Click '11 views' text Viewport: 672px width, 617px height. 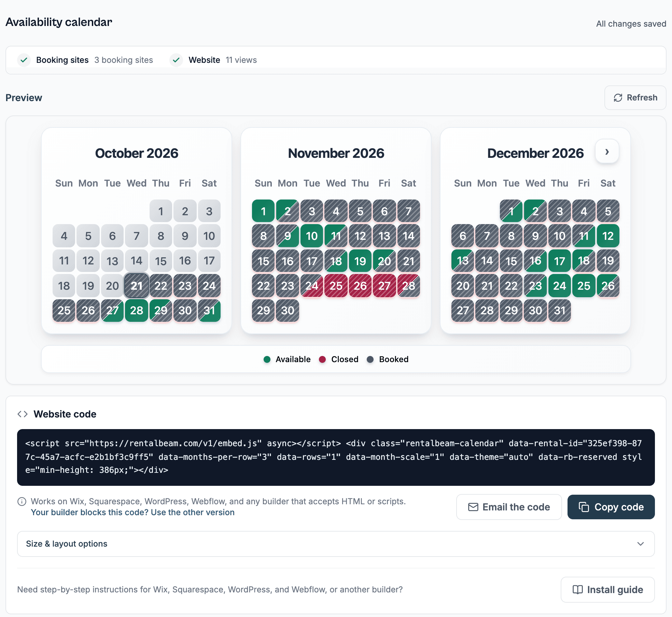(x=241, y=60)
